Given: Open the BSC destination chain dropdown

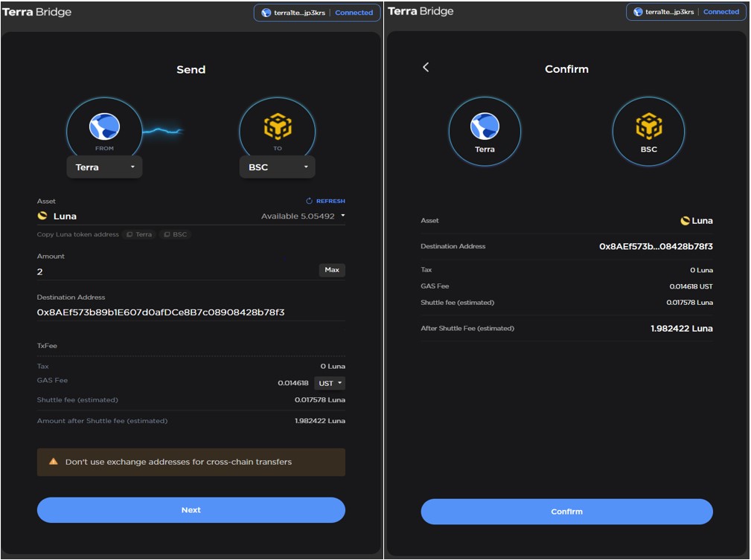Looking at the screenshot, I should click(277, 167).
